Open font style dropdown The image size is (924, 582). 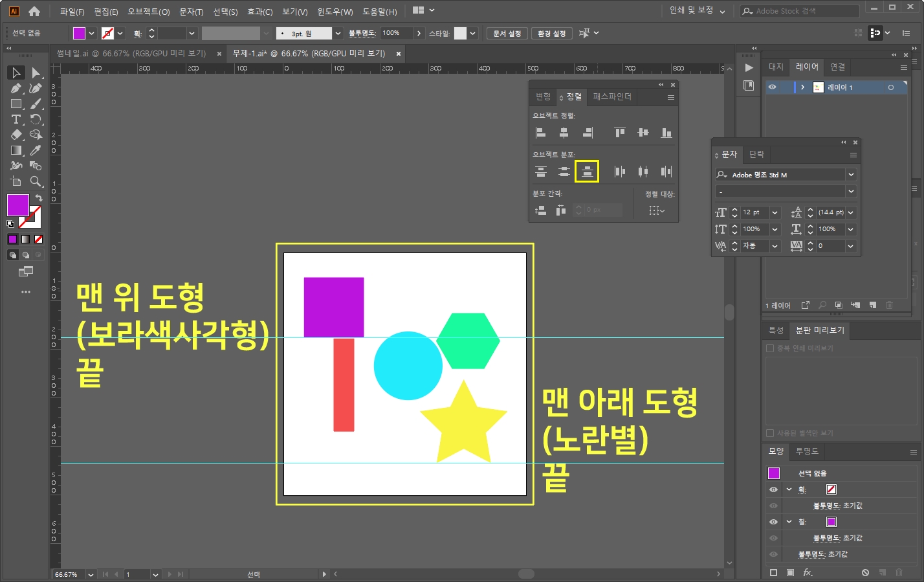[851, 192]
